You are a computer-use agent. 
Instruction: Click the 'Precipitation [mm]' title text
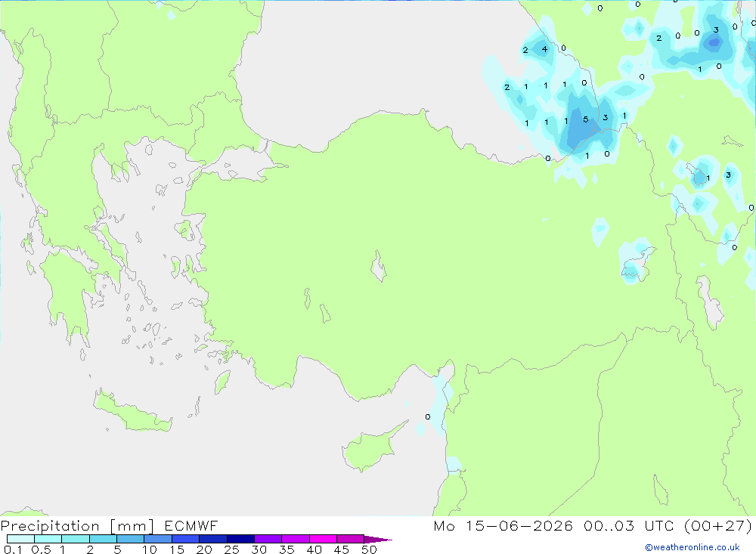tap(78, 525)
